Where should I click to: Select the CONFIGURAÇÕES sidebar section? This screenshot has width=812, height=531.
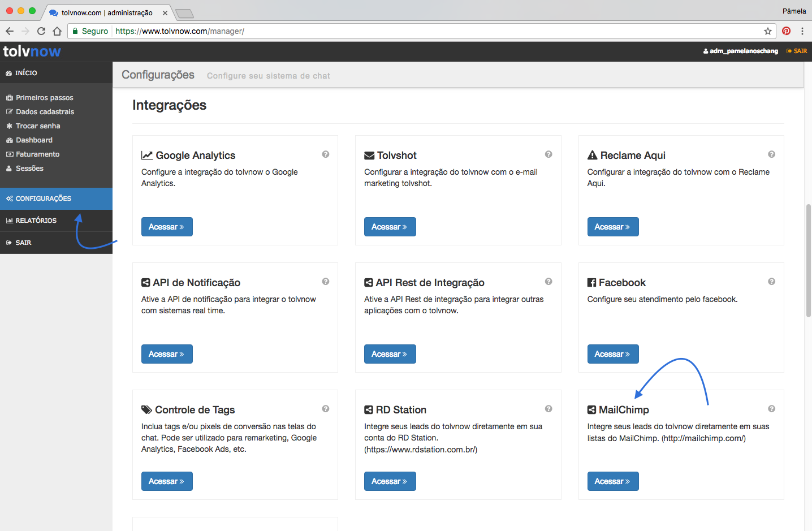pos(56,198)
